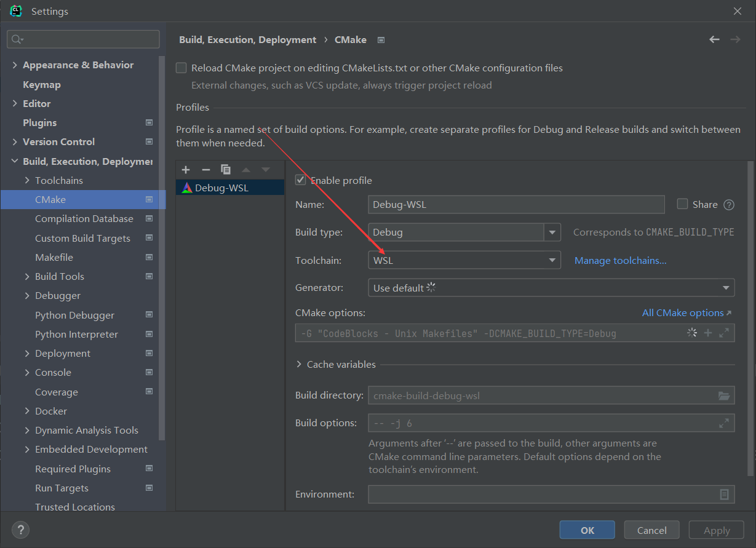The image size is (756, 548).
Task: Open the Help button
Action: point(20,530)
